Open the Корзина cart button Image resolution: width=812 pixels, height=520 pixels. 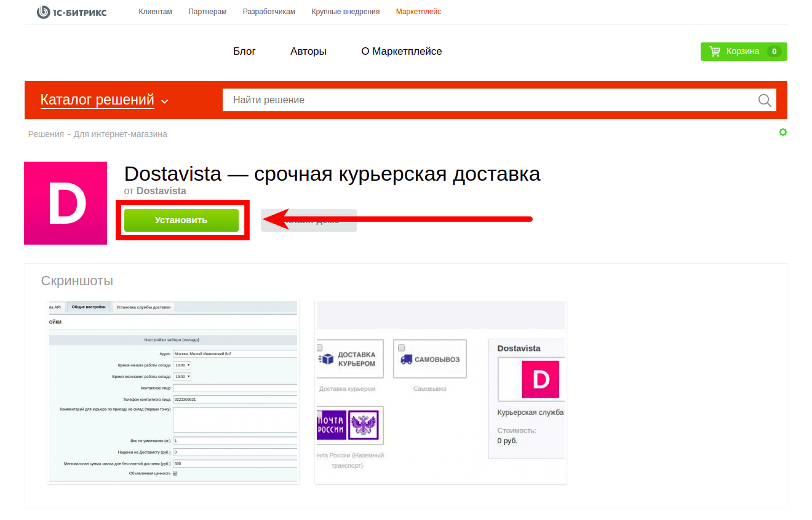[744, 52]
